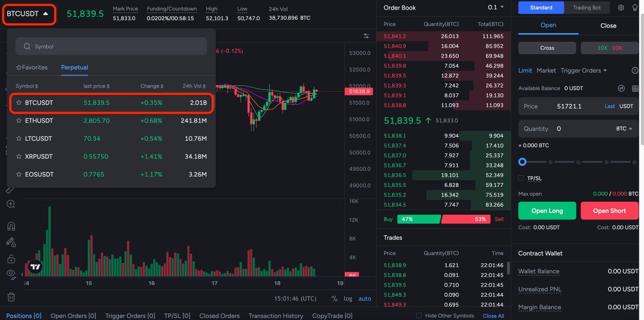Click the Open Short button
644x320 pixels.
609,211
